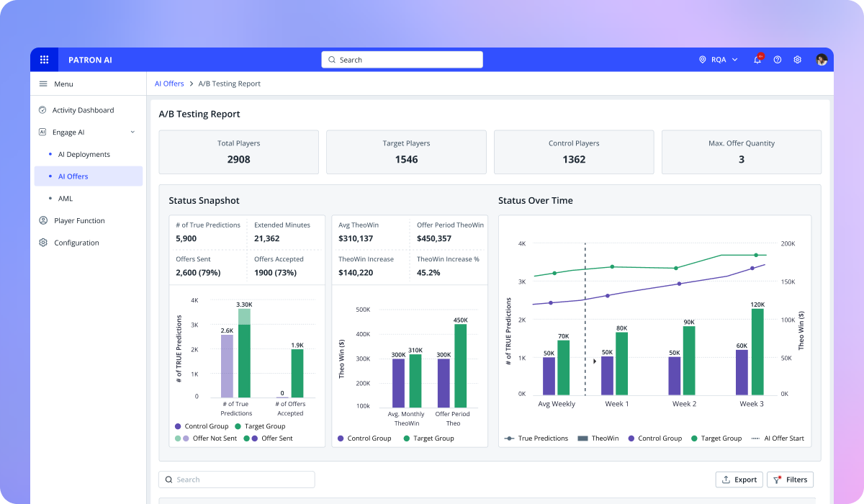Open the notifications bell icon
The image size is (864, 504).
pyautogui.click(x=757, y=60)
